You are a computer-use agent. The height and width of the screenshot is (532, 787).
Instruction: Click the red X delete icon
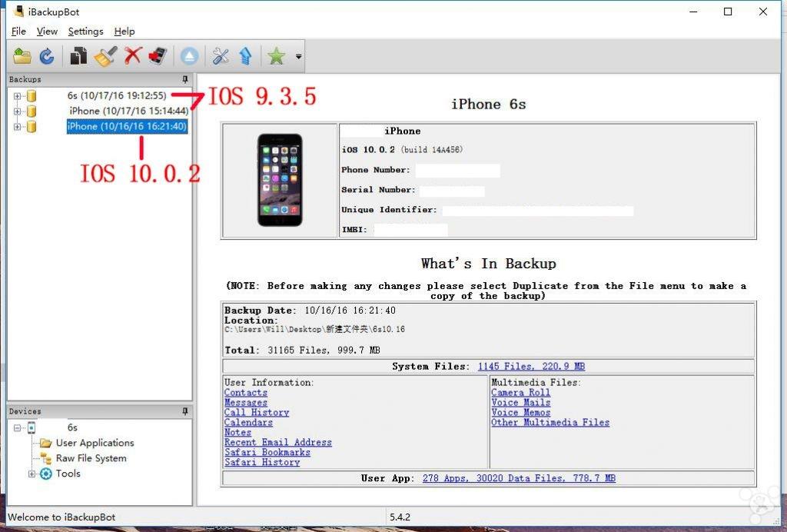[133, 56]
